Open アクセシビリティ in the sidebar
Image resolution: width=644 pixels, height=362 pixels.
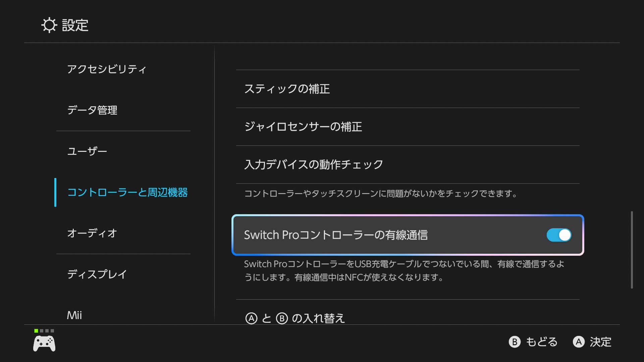[107, 69]
